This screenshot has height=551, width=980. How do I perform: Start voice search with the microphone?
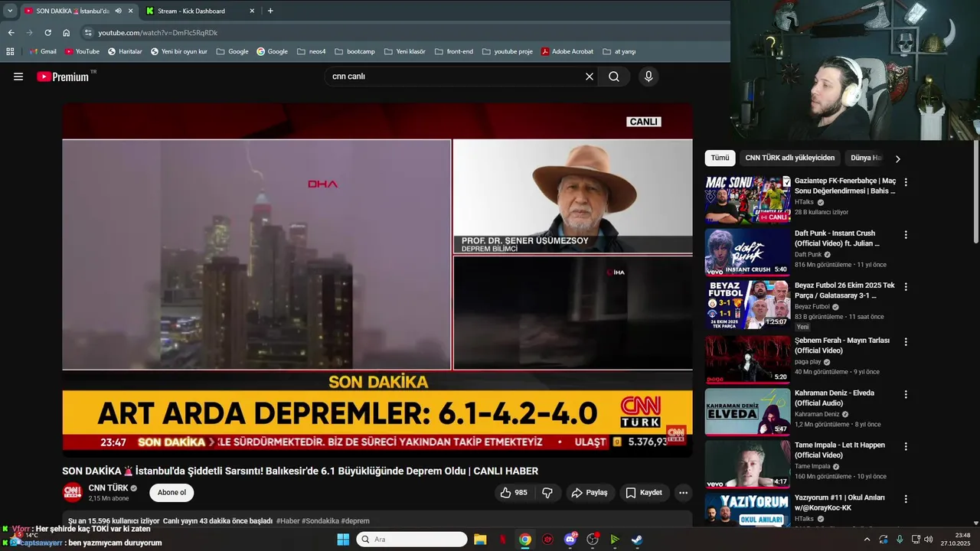tap(648, 77)
